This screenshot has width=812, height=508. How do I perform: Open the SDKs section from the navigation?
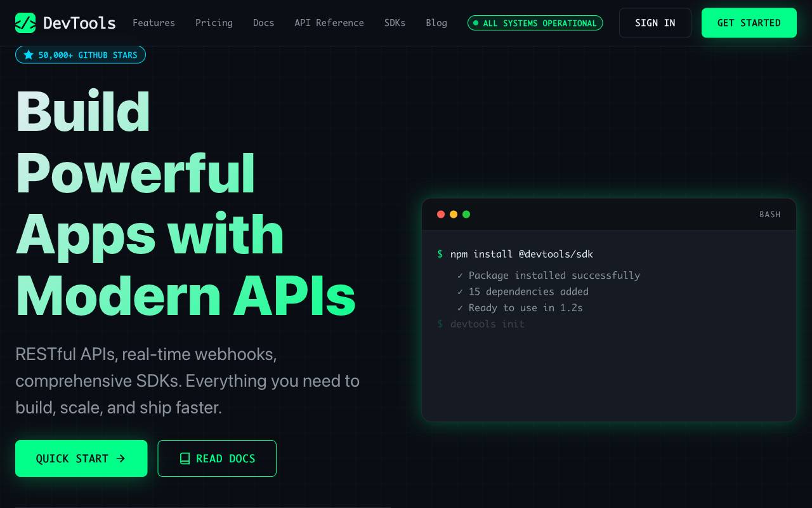(395, 23)
